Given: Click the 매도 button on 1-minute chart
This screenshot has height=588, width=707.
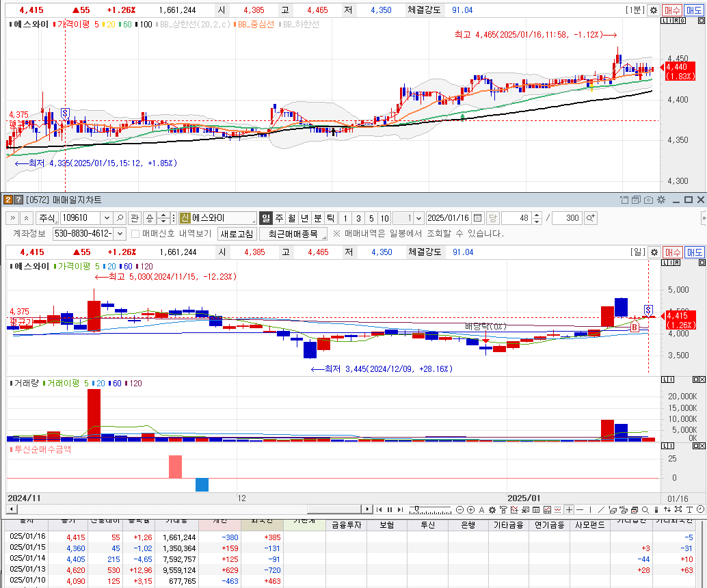Looking at the screenshot, I should point(693,10).
